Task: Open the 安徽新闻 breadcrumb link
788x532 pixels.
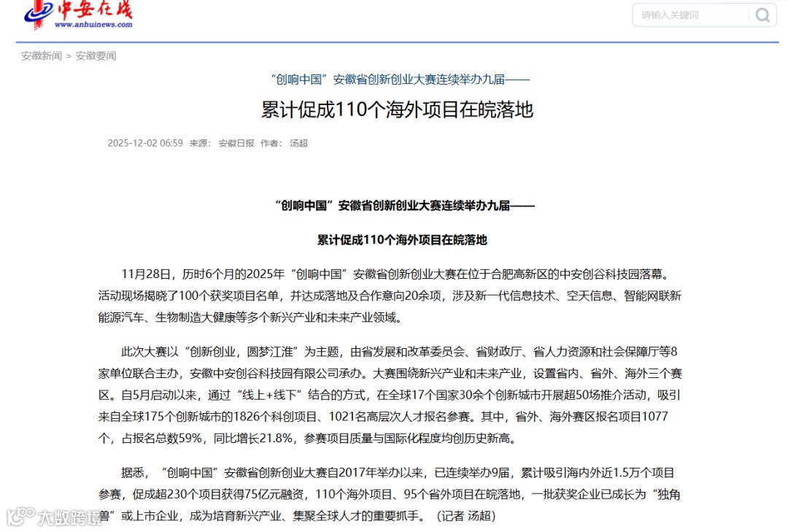Action: point(41,55)
